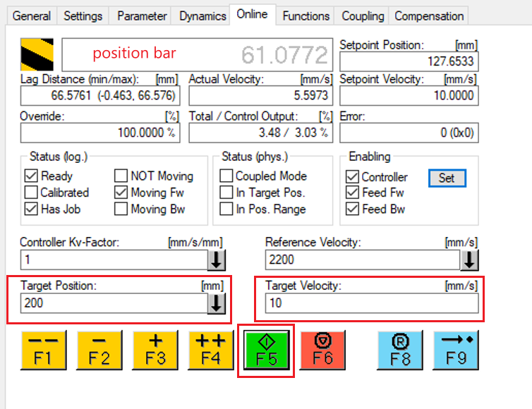The width and height of the screenshot is (532, 409).
Task: Click into the Target Velocity input field
Action: (370, 303)
